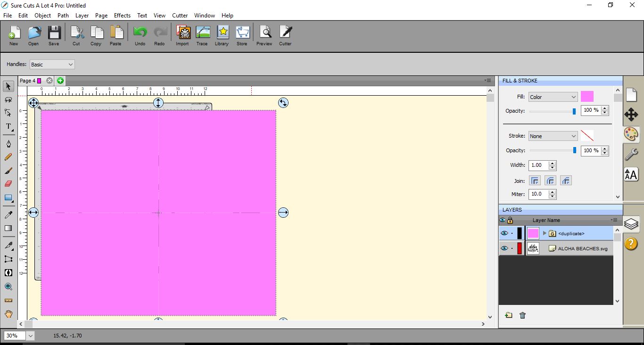Click the Redo toolbar icon
This screenshot has height=345, width=644.
click(x=160, y=36)
